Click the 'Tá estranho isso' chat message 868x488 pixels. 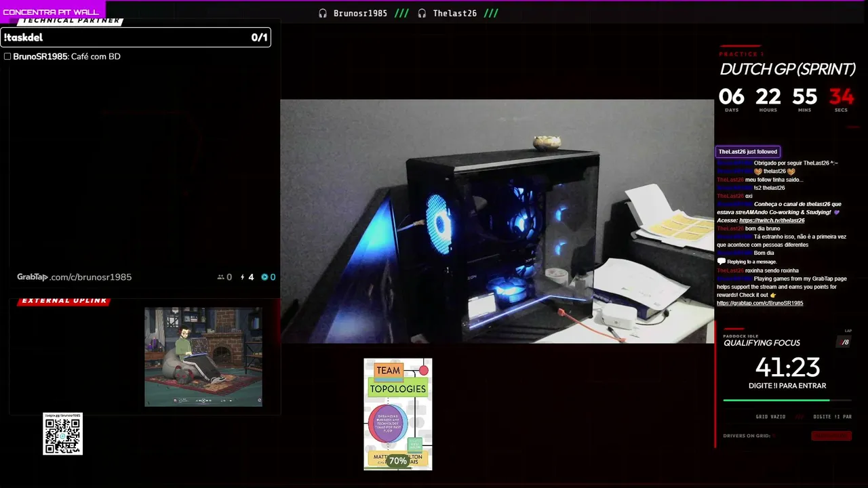coord(781,241)
